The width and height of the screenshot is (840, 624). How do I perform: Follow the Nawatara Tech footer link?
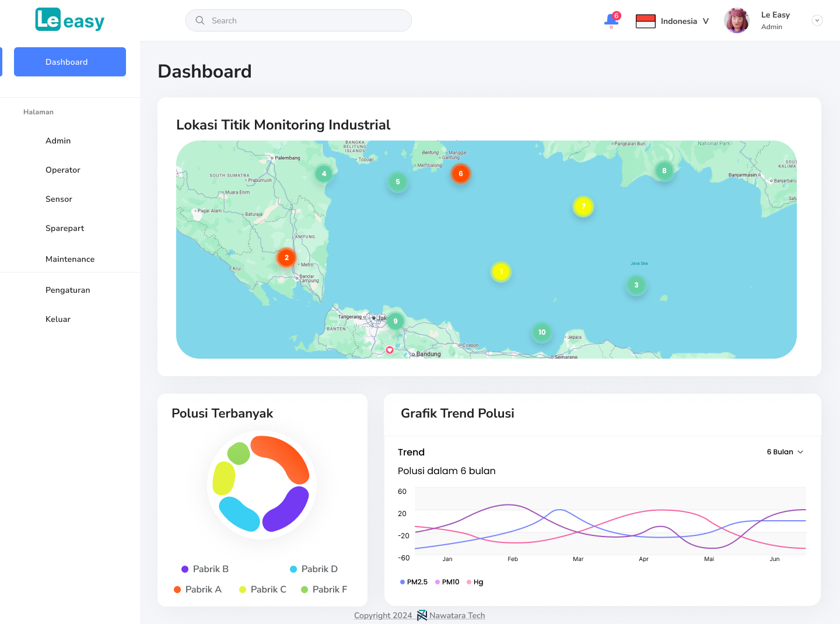click(x=457, y=615)
